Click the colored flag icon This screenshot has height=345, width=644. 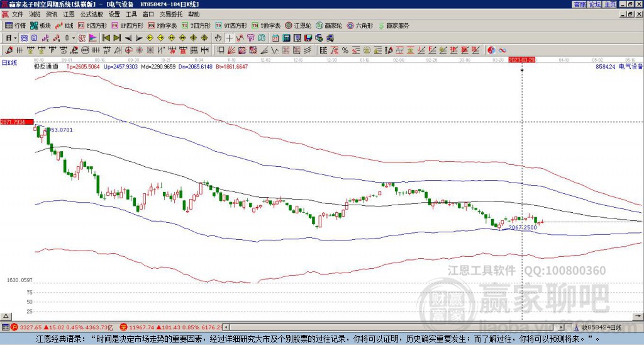pyautogui.click(x=93, y=38)
